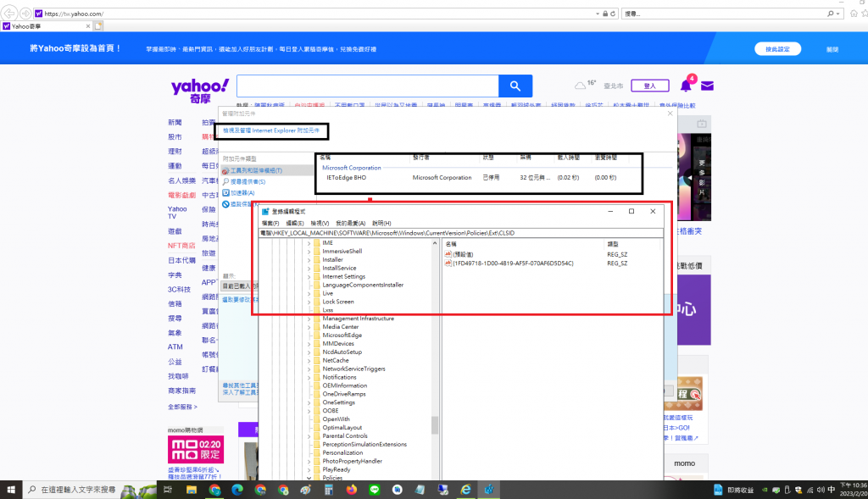Open File Explorer from the taskbar
Viewport: 868px width, 499px height.
tap(191, 490)
